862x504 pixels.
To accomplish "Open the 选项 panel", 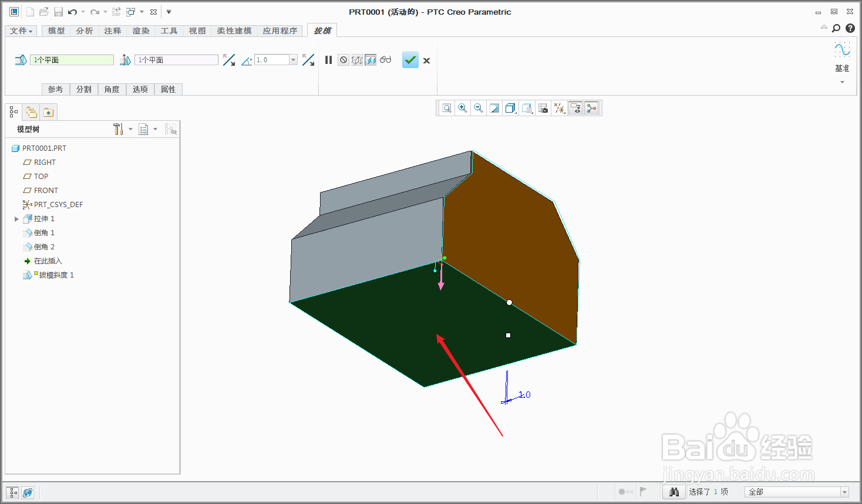I will pyautogui.click(x=140, y=89).
